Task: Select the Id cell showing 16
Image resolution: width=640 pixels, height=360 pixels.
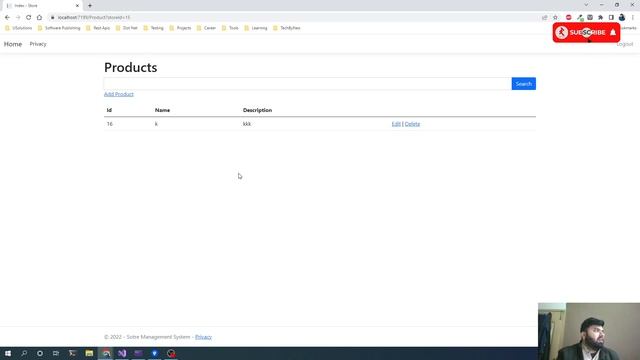Action: pyautogui.click(x=110, y=124)
